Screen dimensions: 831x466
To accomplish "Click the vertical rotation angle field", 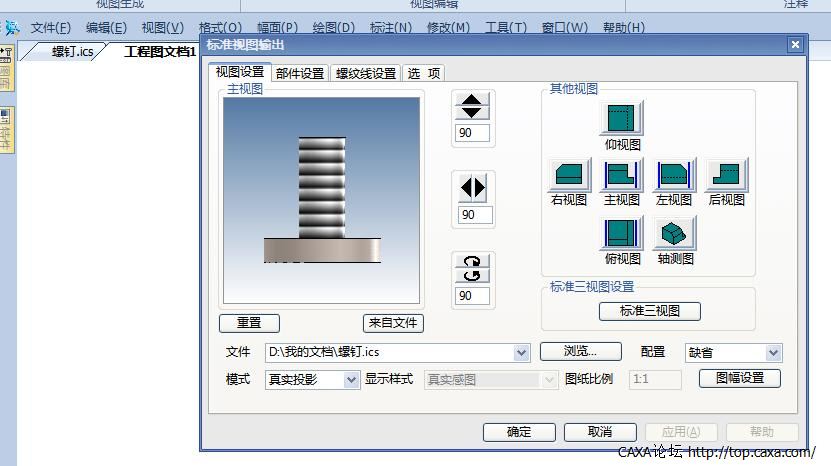I will [472, 133].
